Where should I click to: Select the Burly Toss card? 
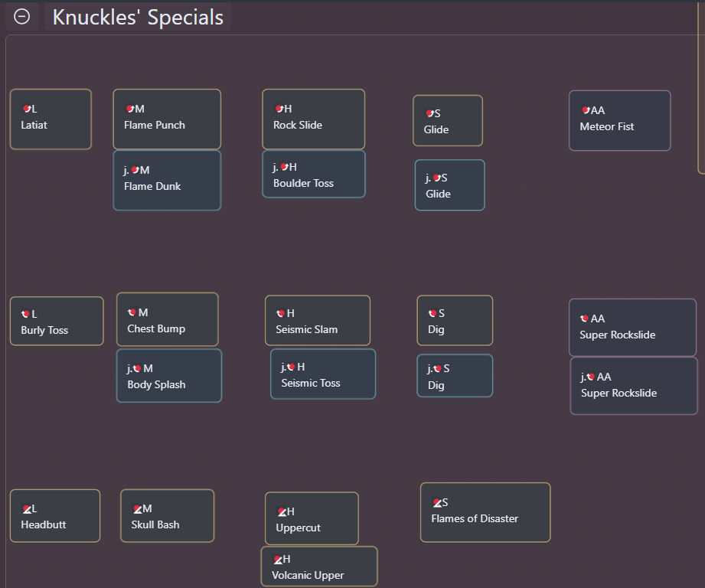click(57, 321)
